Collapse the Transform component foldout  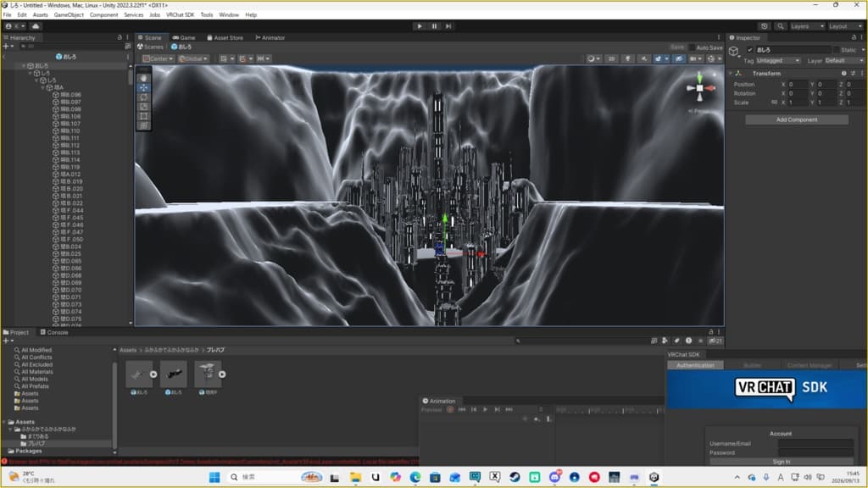(x=731, y=73)
